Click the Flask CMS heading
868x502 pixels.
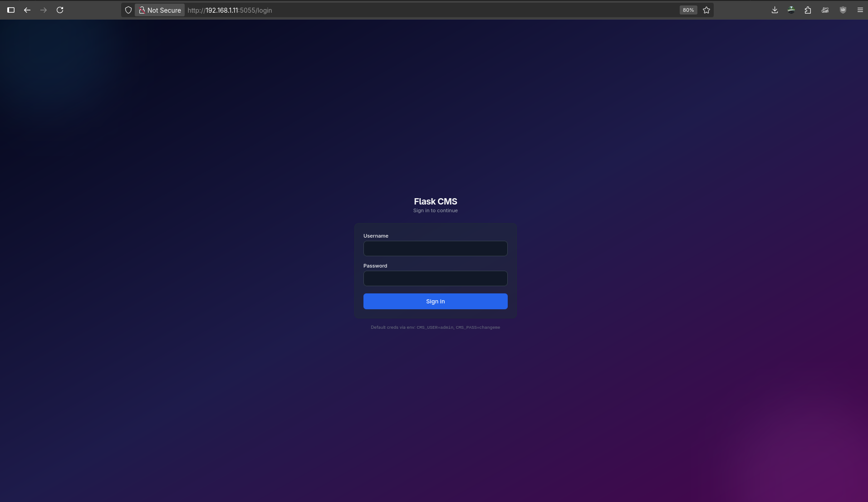[x=435, y=201]
